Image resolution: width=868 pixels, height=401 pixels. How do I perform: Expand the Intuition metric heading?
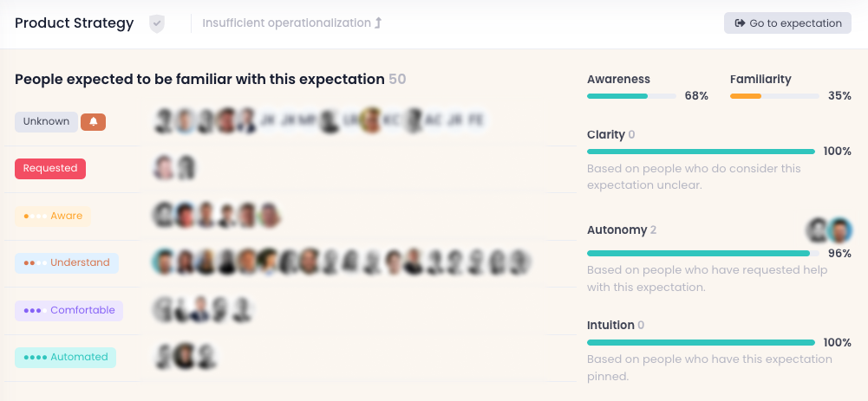coord(610,325)
